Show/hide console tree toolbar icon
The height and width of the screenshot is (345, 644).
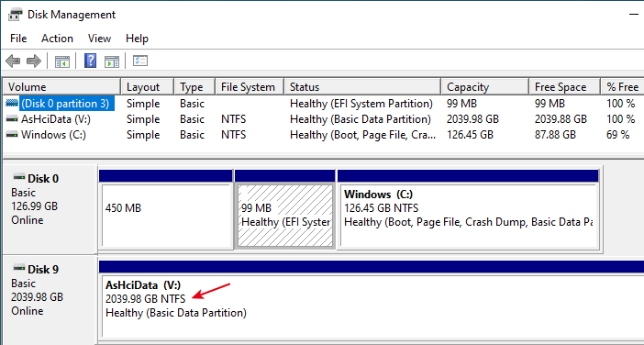(62, 61)
